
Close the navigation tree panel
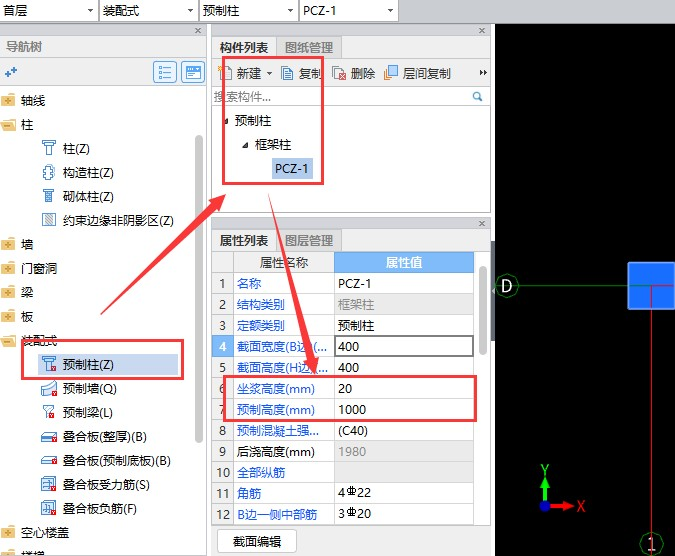point(198,31)
